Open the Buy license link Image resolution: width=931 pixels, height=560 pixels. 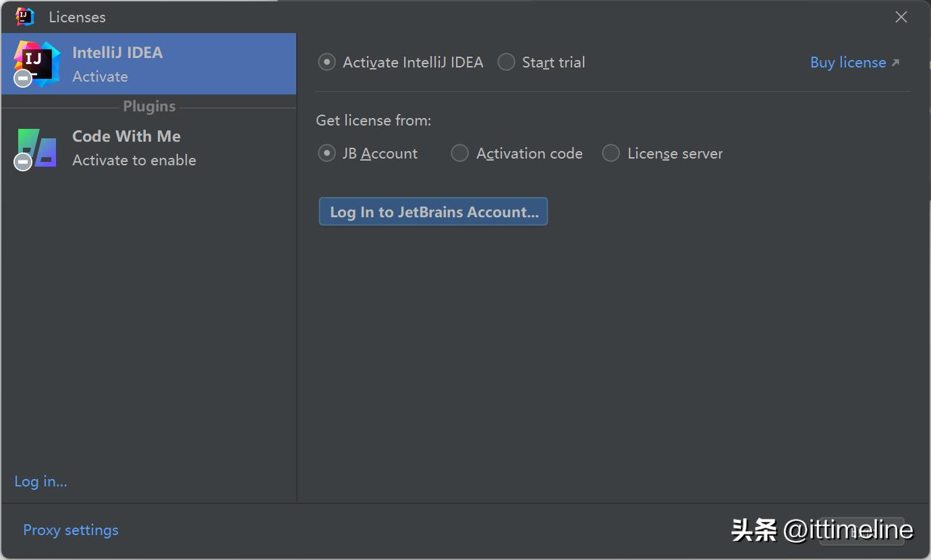(848, 62)
